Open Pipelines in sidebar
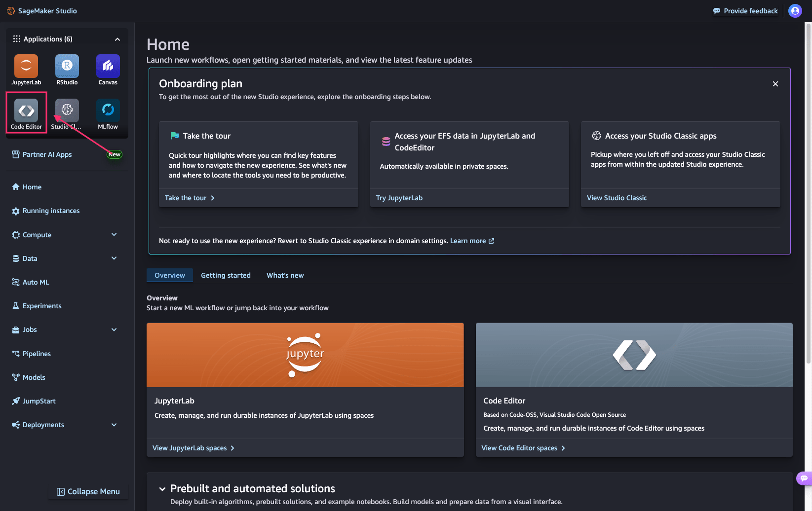Screen dimensions: 812x511 coord(32,354)
